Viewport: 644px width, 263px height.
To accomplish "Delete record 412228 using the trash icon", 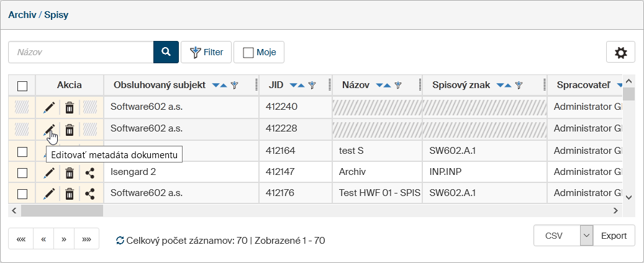I will coord(70,130).
